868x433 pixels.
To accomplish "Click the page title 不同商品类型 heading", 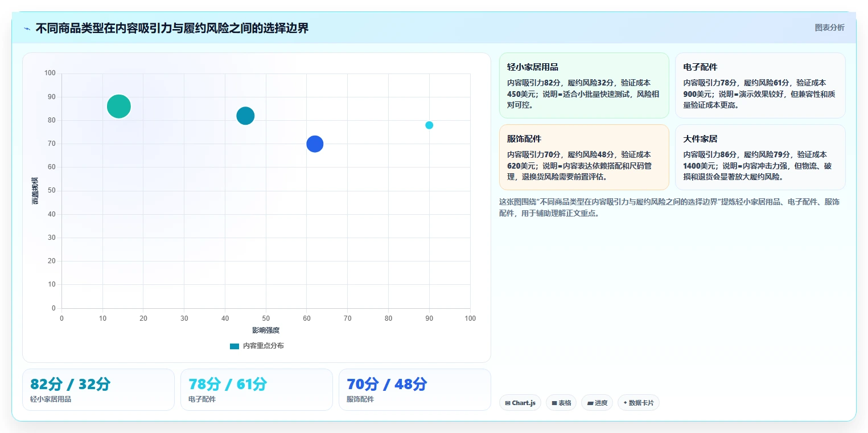I will [x=172, y=28].
